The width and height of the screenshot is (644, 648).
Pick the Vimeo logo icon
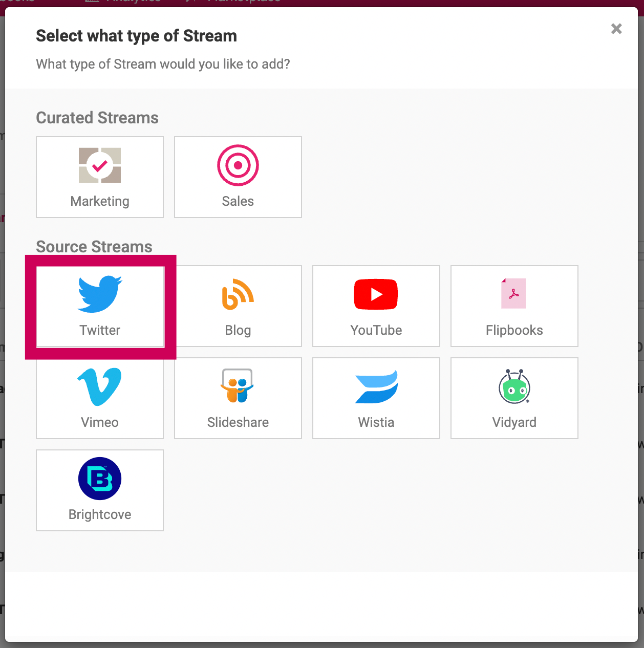coord(99,387)
